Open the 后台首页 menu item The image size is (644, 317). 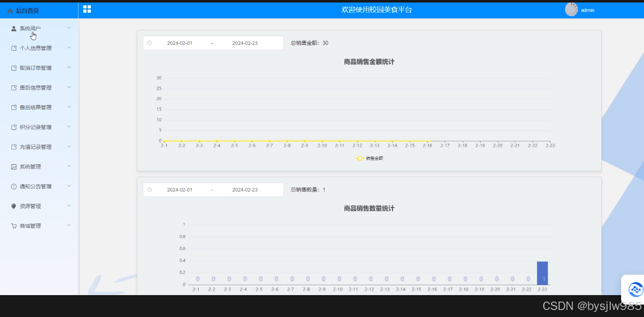39,10
